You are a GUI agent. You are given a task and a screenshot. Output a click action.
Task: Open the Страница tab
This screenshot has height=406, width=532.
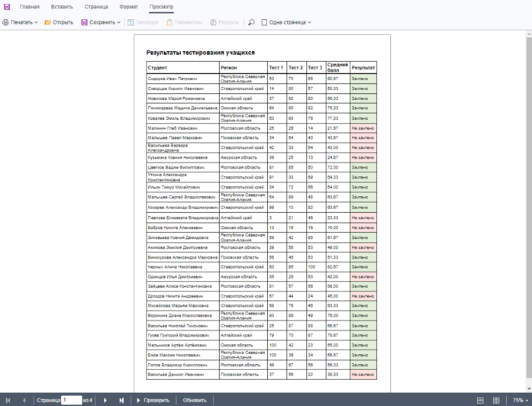click(x=96, y=6)
